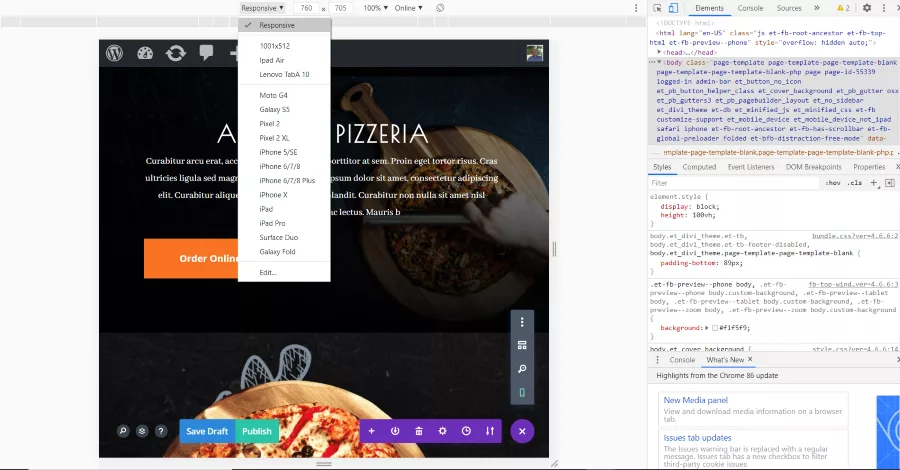Viewport: 900px width, 470px height.
Task: Click the warnings count badge
Action: pyautogui.click(x=843, y=8)
